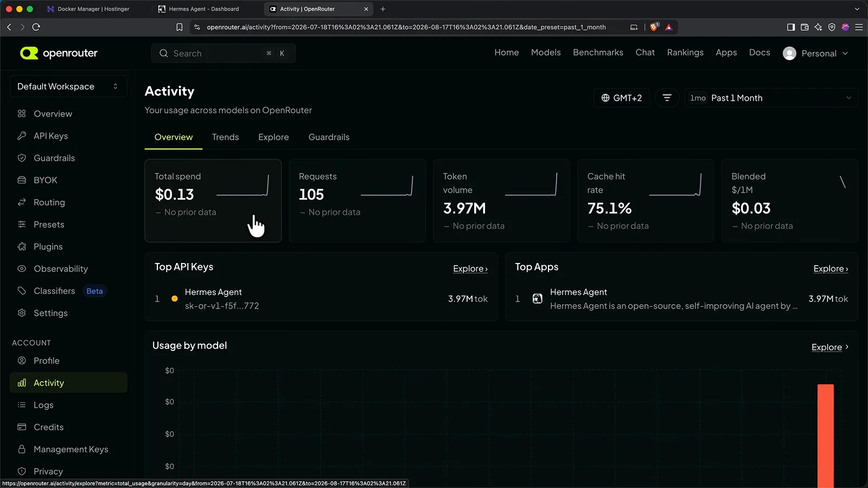Expand the Default Workspace selector
Screen dimensions: 868x488
pyautogui.click(x=68, y=86)
